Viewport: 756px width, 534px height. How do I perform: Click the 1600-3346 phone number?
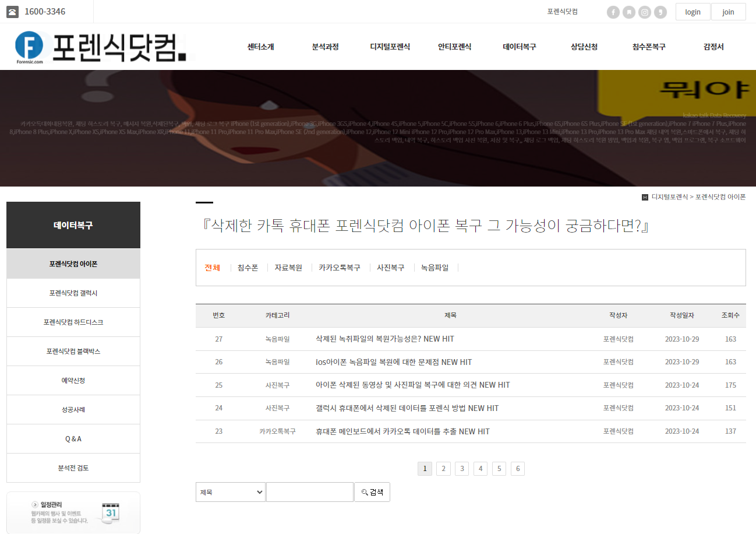[x=45, y=12]
